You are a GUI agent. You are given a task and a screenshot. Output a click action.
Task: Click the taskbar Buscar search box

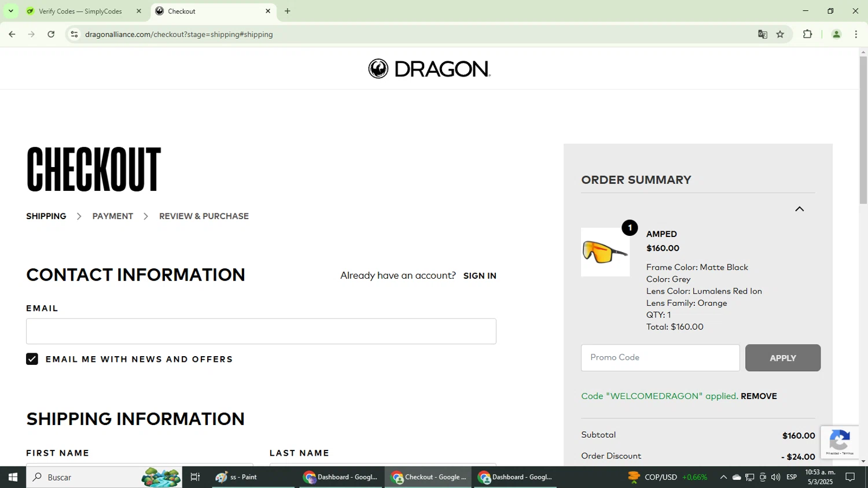[x=104, y=477]
